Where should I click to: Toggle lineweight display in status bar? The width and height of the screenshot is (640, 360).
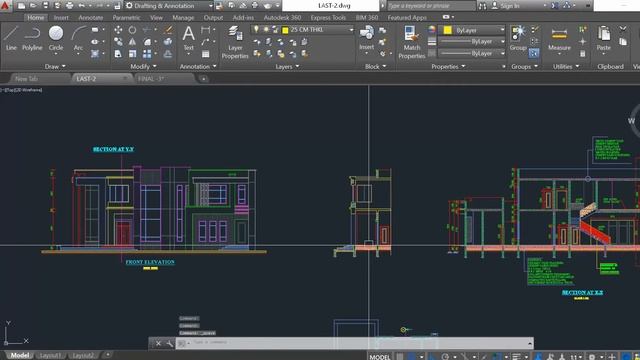[x=516, y=356]
